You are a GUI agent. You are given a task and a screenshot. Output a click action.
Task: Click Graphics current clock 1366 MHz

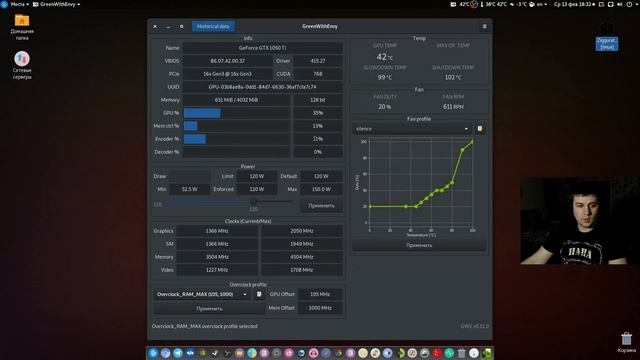217,231
